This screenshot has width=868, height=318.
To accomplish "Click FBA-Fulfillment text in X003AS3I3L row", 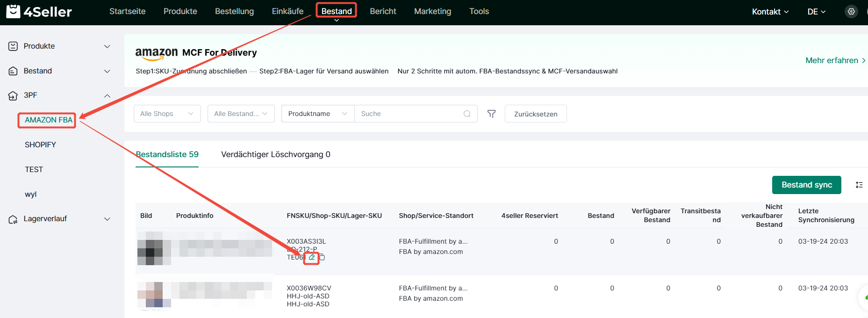I will coord(433,241).
